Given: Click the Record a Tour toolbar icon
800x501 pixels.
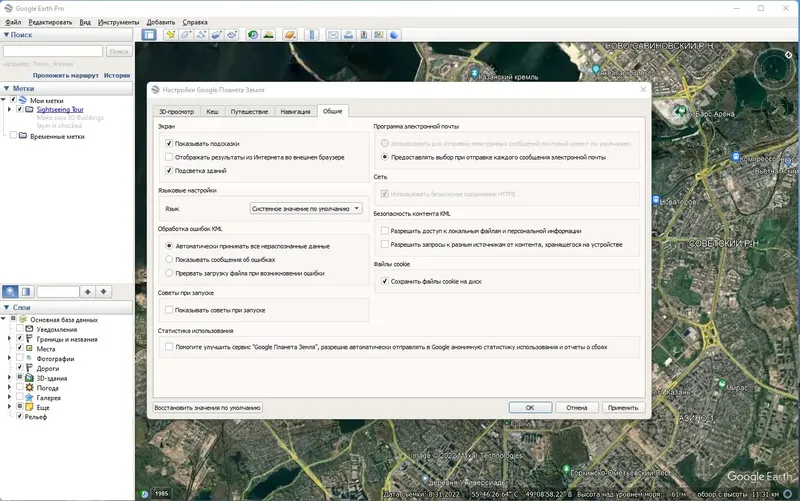Looking at the screenshot, I should 232,35.
